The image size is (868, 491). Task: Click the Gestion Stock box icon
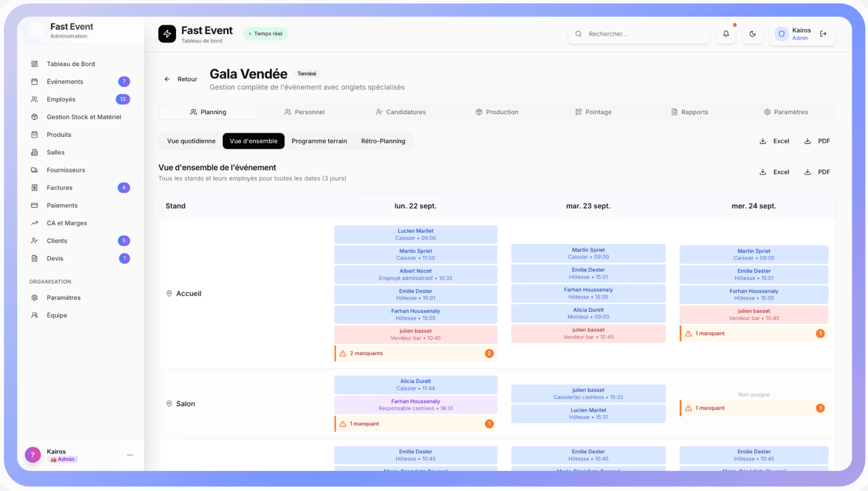click(35, 117)
